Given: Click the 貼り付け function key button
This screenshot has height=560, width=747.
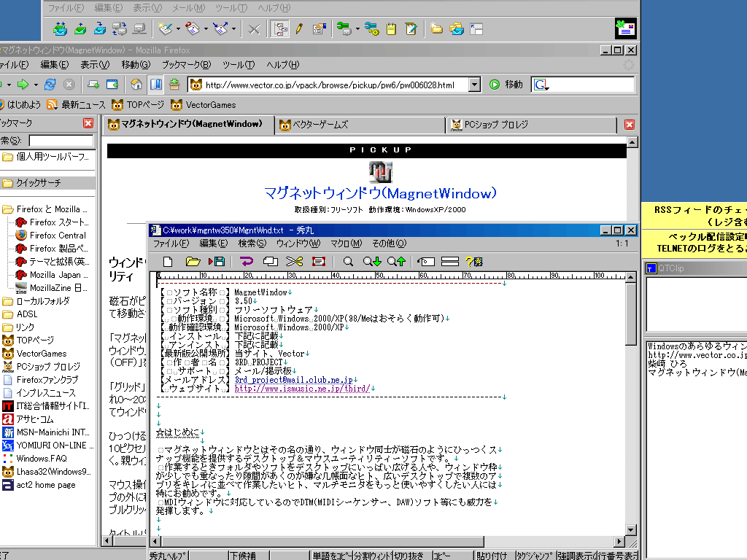Looking at the screenshot, I should (494, 555).
